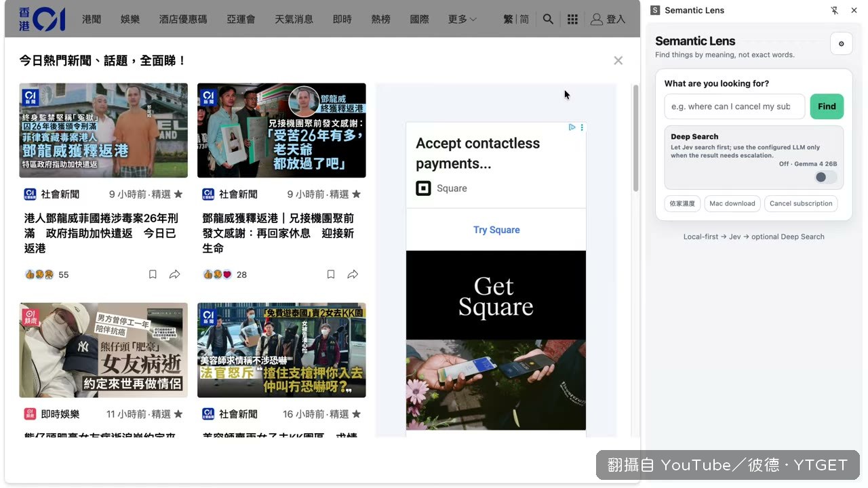This screenshot has width=868, height=488.
Task: Open Semantic Lens settings gear
Action: pos(842,44)
